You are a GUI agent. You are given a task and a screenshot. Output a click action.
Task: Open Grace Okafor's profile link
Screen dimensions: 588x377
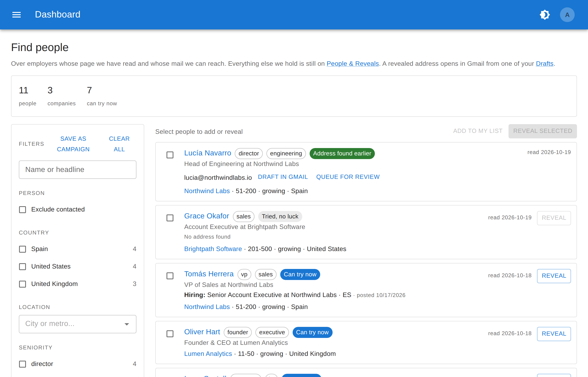coord(206,216)
